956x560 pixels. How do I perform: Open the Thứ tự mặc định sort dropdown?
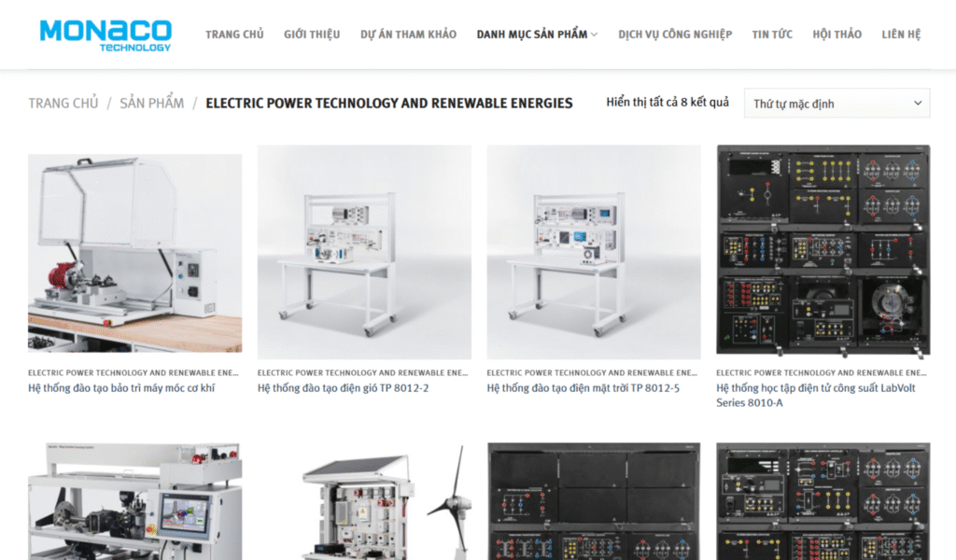837,104
